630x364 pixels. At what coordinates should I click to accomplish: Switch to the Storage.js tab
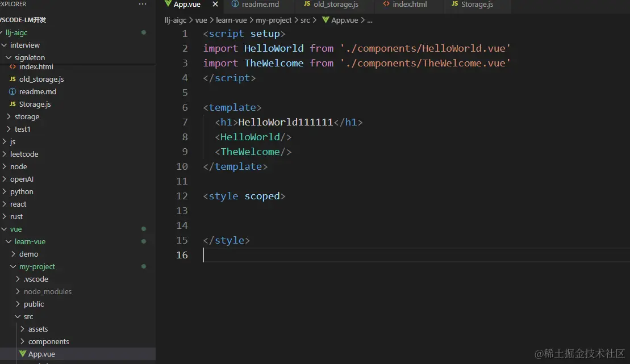tap(477, 5)
